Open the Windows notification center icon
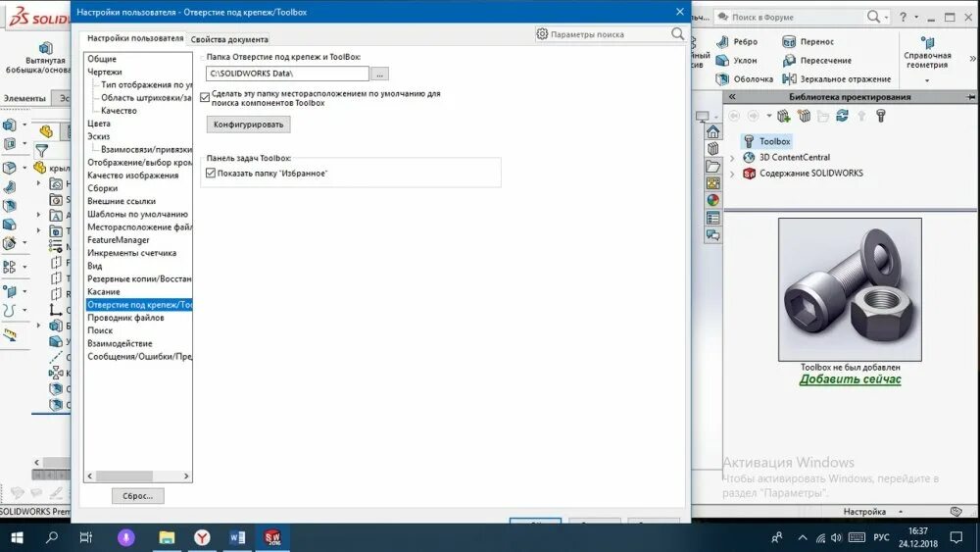This screenshot has height=552, width=980. [956, 537]
